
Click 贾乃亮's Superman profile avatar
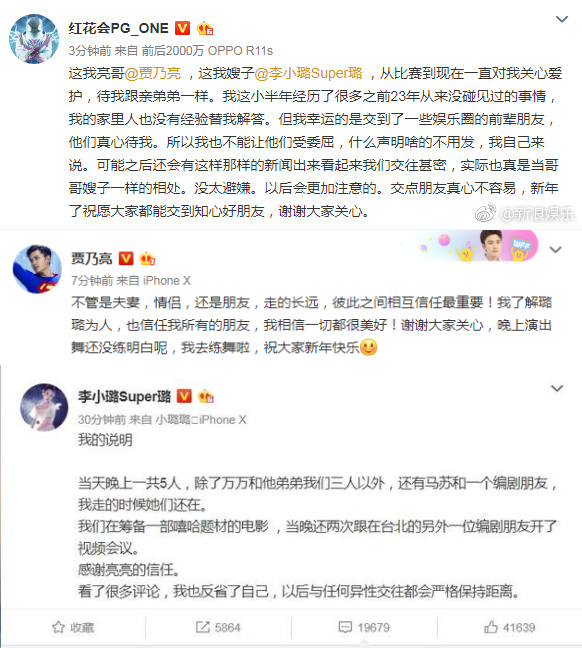point(37,269)
